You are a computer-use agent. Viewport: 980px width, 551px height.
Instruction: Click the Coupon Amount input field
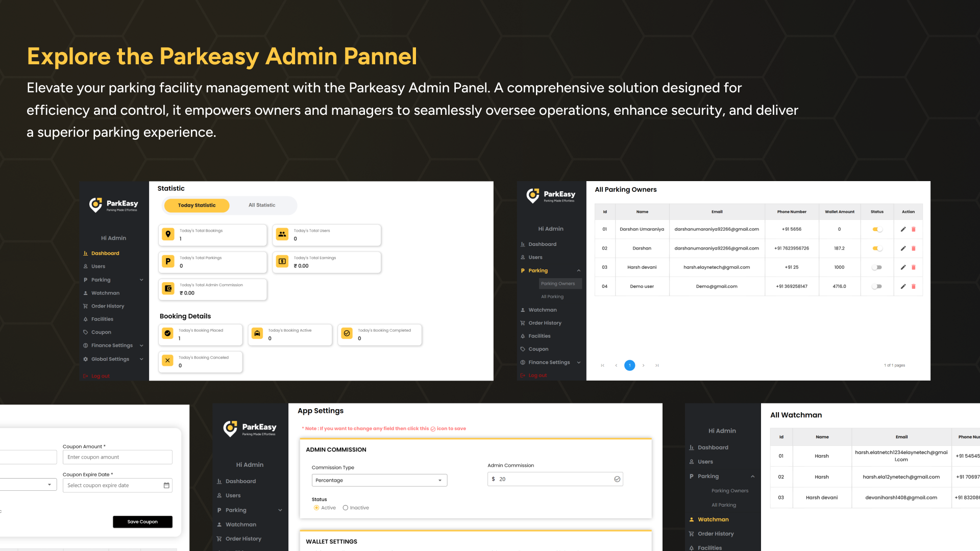(117, 457)
